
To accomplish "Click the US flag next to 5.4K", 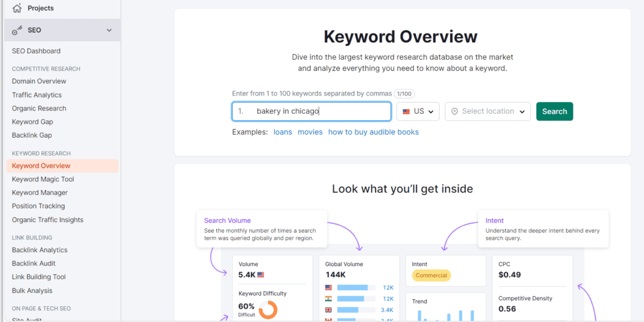I will click(260, 275).
